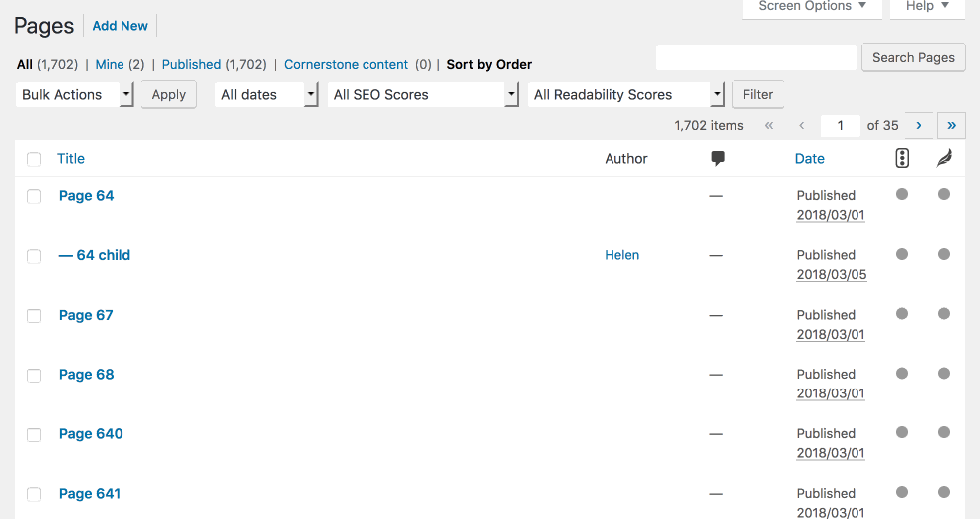Screen dimensions: 980x519
Task: Click readability dot for Page 68
Action: click(944, 374)
